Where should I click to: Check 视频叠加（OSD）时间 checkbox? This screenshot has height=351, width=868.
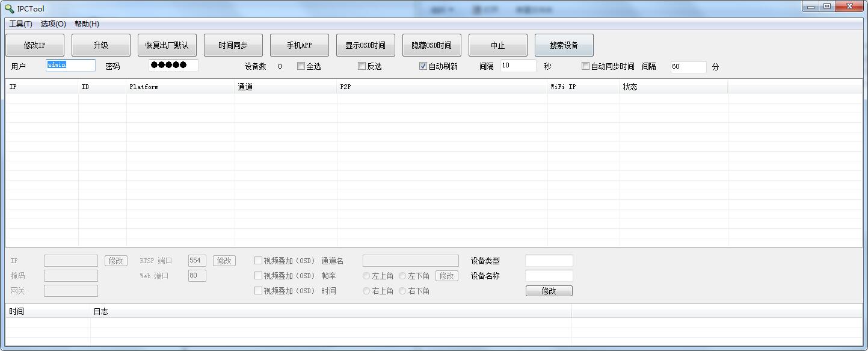coord(258,291)
